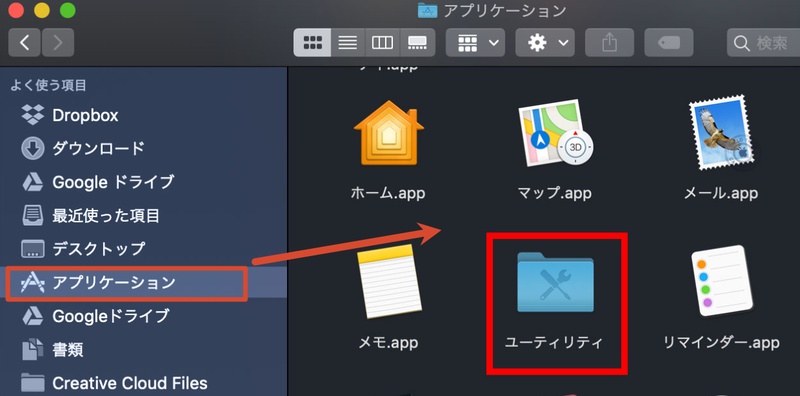Click the ホーム.app file name
800x396 pixels.
pos(388,193)
